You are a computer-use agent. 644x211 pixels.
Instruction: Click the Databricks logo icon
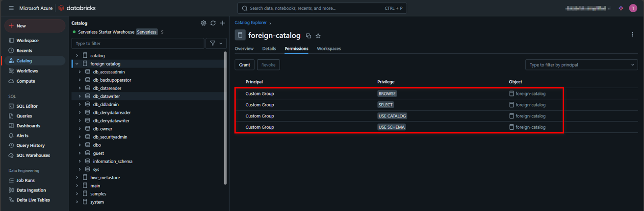point(61,8)
